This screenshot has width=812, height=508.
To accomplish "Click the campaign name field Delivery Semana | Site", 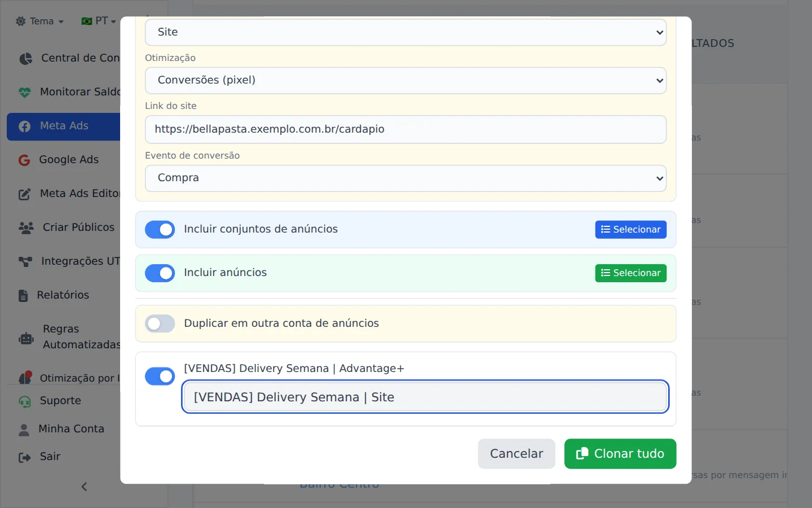I will 425,397.
